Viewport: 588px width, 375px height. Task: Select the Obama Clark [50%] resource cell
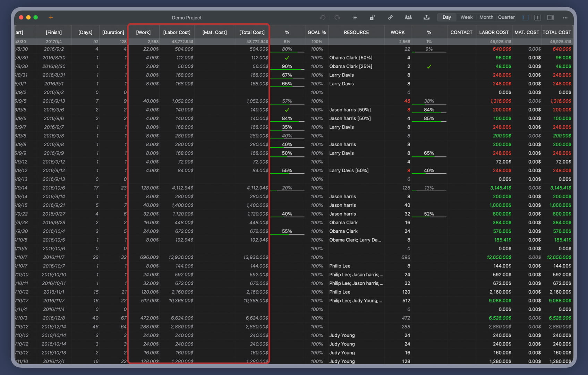click(x=350, y=58)
